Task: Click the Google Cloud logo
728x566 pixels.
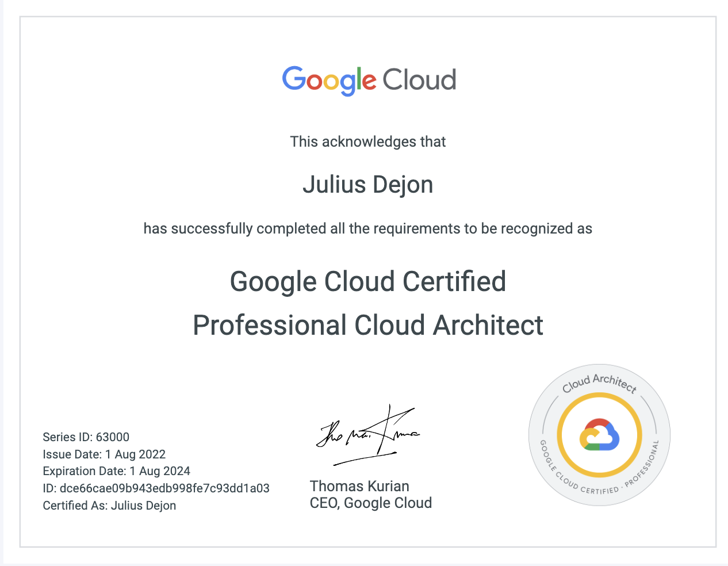Action: pyautogui.click(x=368, y=80)
